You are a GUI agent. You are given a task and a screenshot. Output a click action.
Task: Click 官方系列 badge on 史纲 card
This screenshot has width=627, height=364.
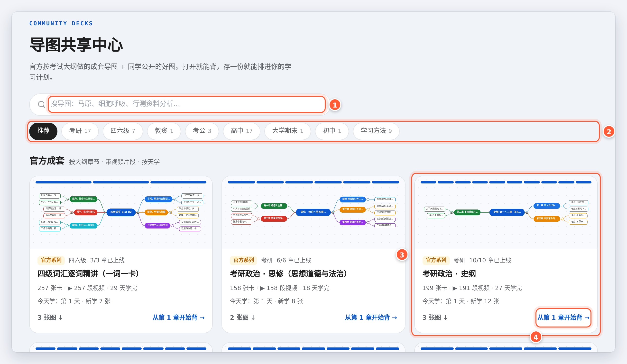[436, 260]
